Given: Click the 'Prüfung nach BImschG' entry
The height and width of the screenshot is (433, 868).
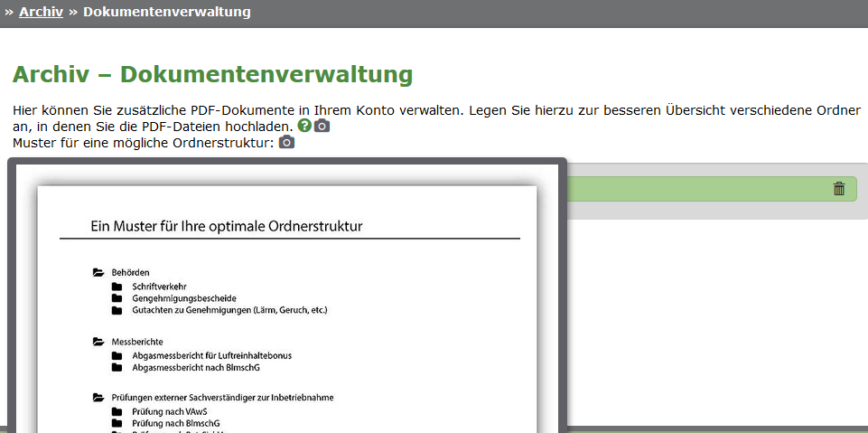Looking at the screenshot, I should [x=175, y=423].
